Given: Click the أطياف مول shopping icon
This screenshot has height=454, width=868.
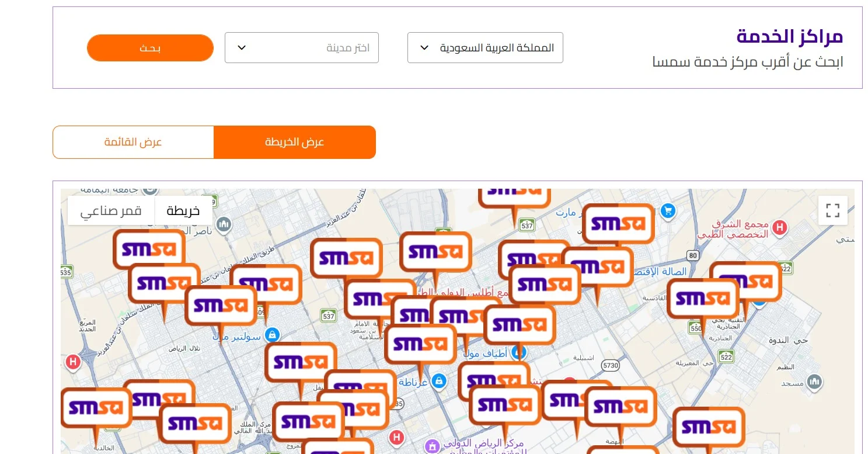Looking at the screenshot, I should pos(519,352).
